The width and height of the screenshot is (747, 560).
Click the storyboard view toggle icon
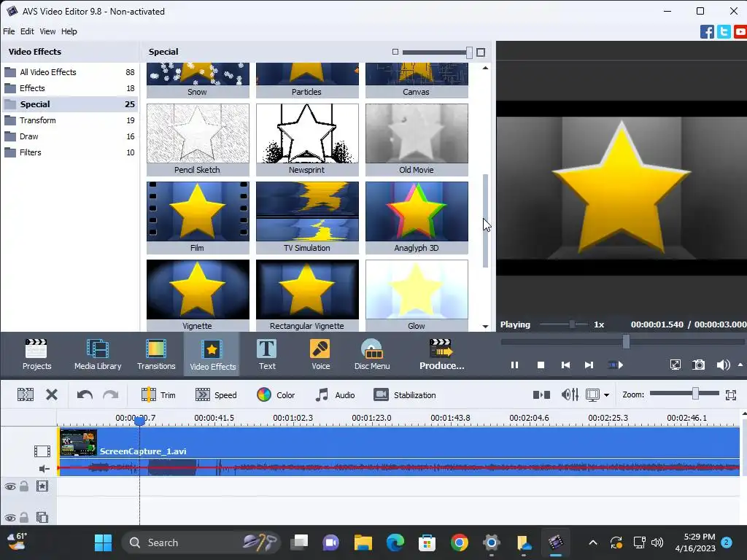[541, 394]
